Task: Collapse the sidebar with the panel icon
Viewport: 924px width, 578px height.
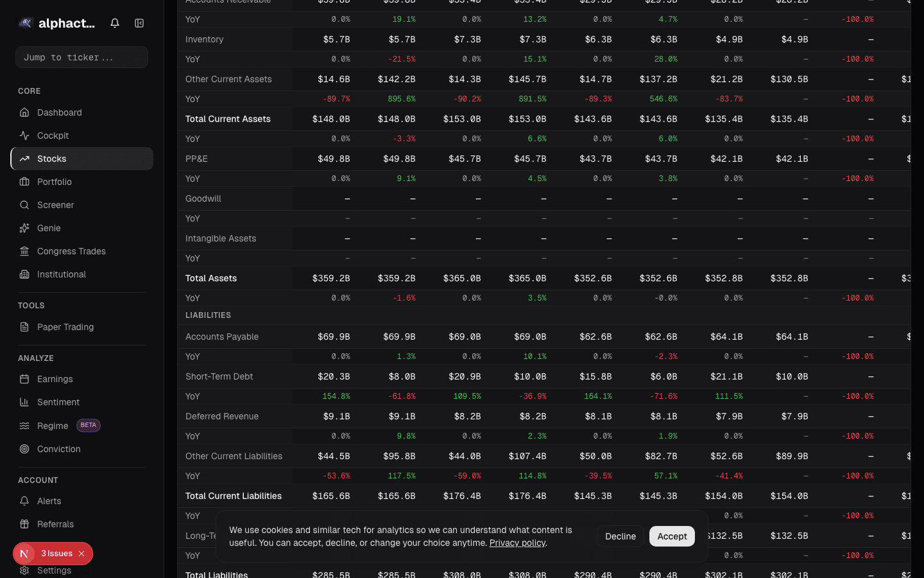Action: coord(139,22)
